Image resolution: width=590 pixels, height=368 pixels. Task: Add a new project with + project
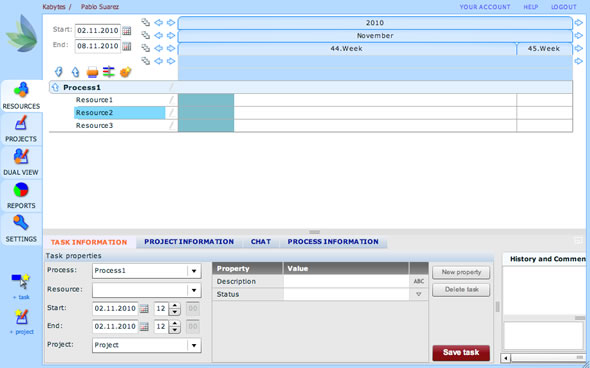coord(21,322)
